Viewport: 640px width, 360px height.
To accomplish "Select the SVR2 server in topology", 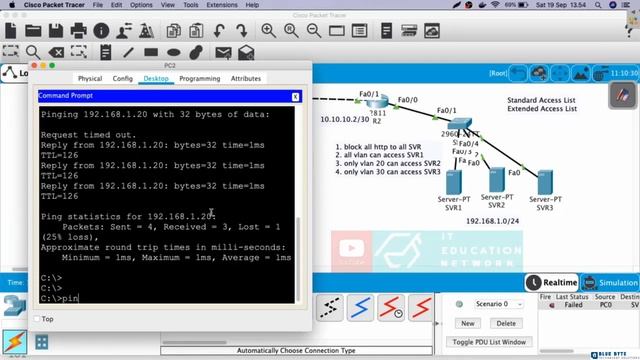I will tap(497, 180).
